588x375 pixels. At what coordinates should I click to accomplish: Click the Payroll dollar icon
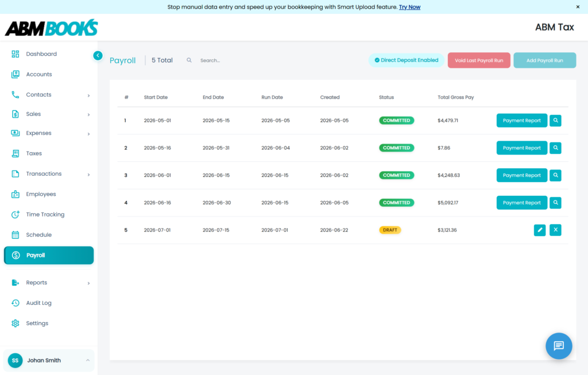16,256
